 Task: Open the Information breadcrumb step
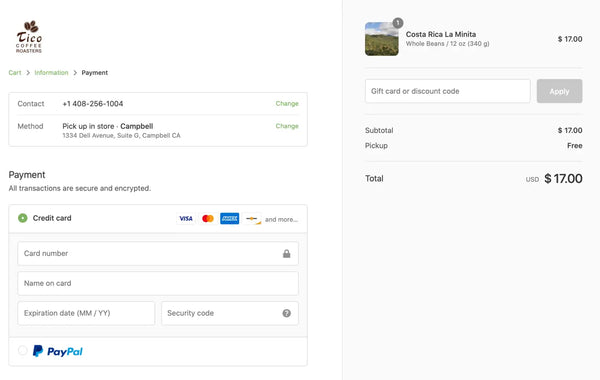(51, 73)
